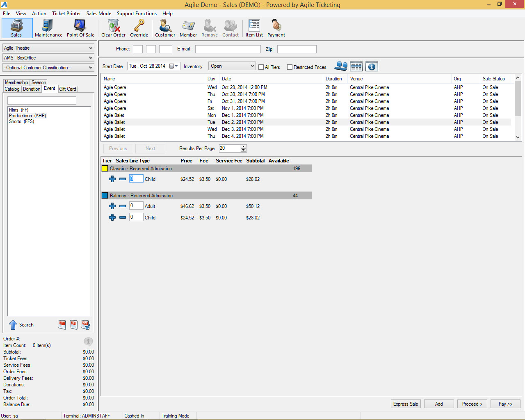Screen dimensions: 525x420
Task: Increase Results Per Page with up arrow
Action: pos(244,146)
